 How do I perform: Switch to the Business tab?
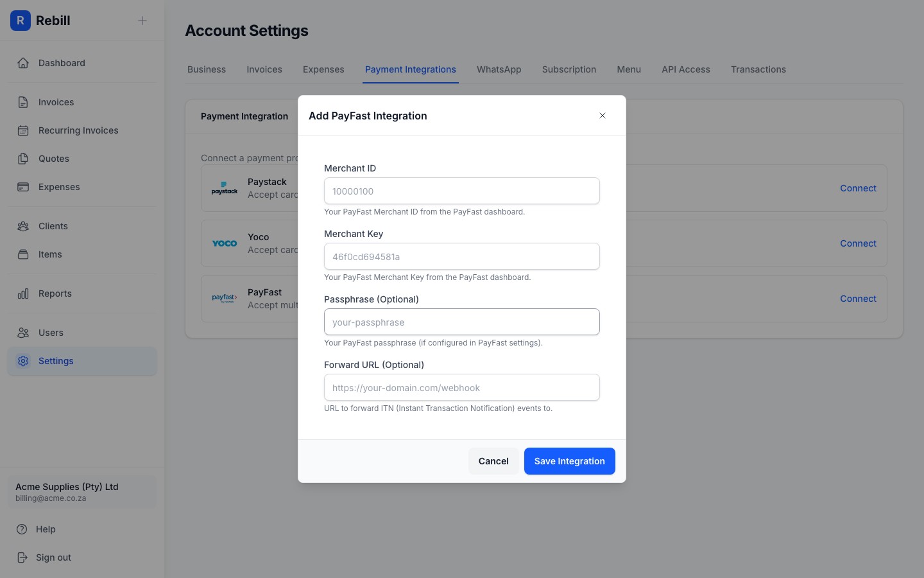coord(206,69)
